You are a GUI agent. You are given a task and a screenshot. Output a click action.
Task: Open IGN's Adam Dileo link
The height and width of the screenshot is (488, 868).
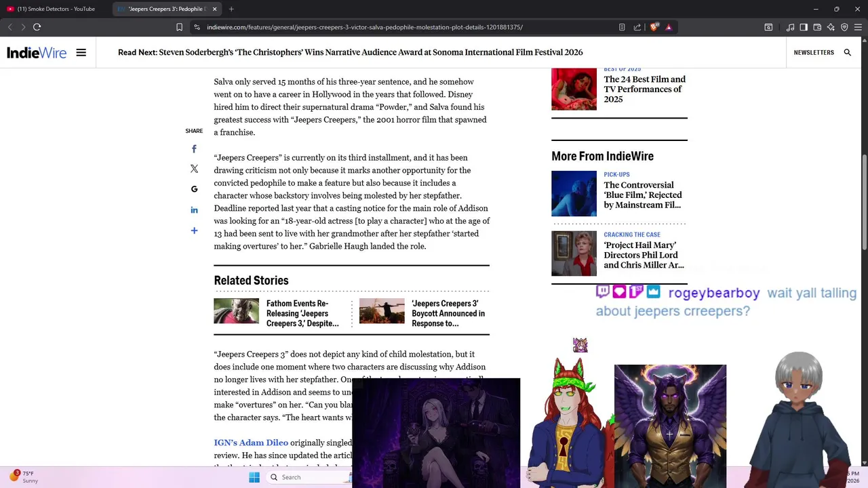pos(251,443)
